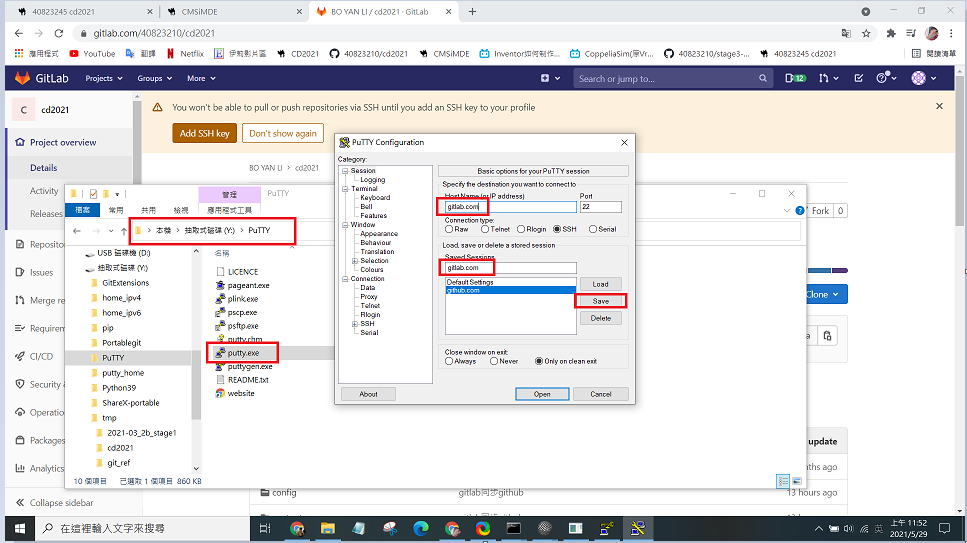Save the PuTTY session
The image size is (967, 543).
click(x=600, y=301)
